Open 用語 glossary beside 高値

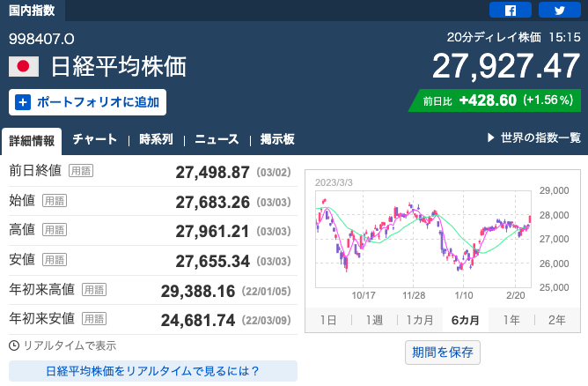point(55,230)
